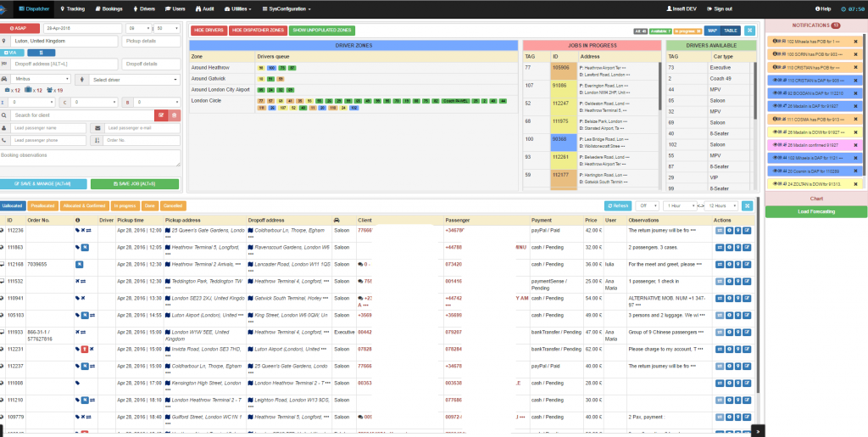Click the plus action icon for job 111532

click(x=730, y=282)
